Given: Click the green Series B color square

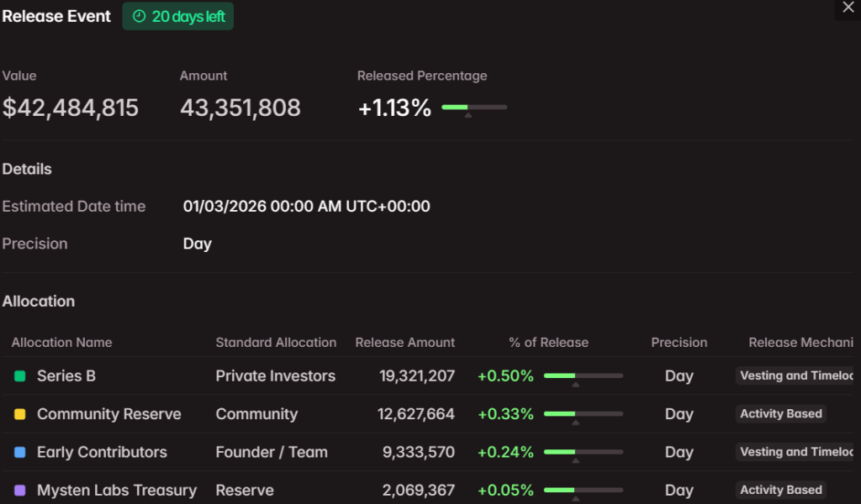Looking at the screenshot, I should (x=20, y=376).
